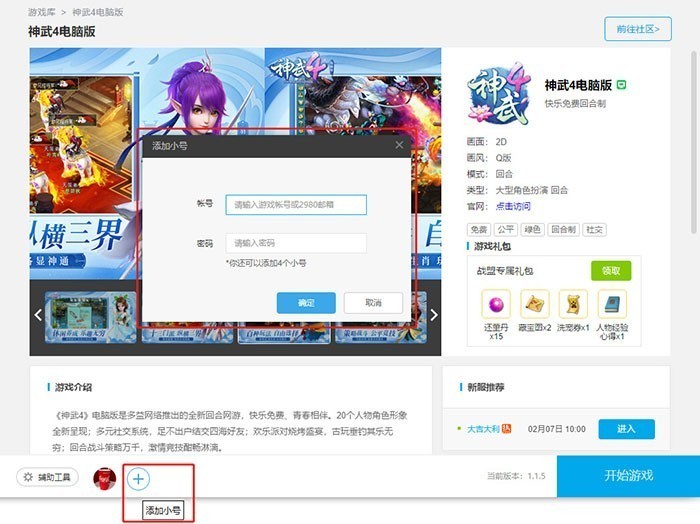
Task: Click the plus icon to add sub-account
Action: 138,479
